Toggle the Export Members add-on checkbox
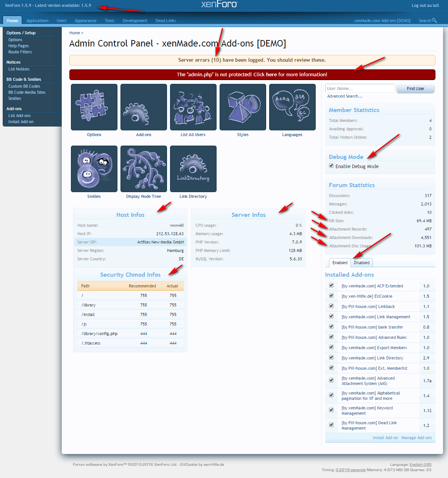 click(x=331, y=347)
